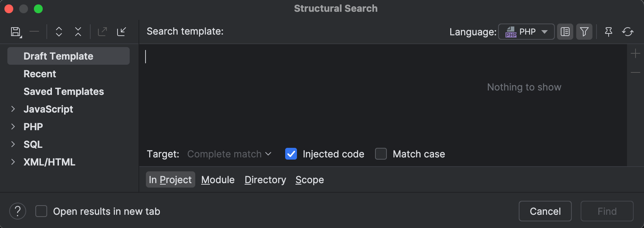Enable the Match case option
Screen dimensions: 644x228
[x=381, y=154]
